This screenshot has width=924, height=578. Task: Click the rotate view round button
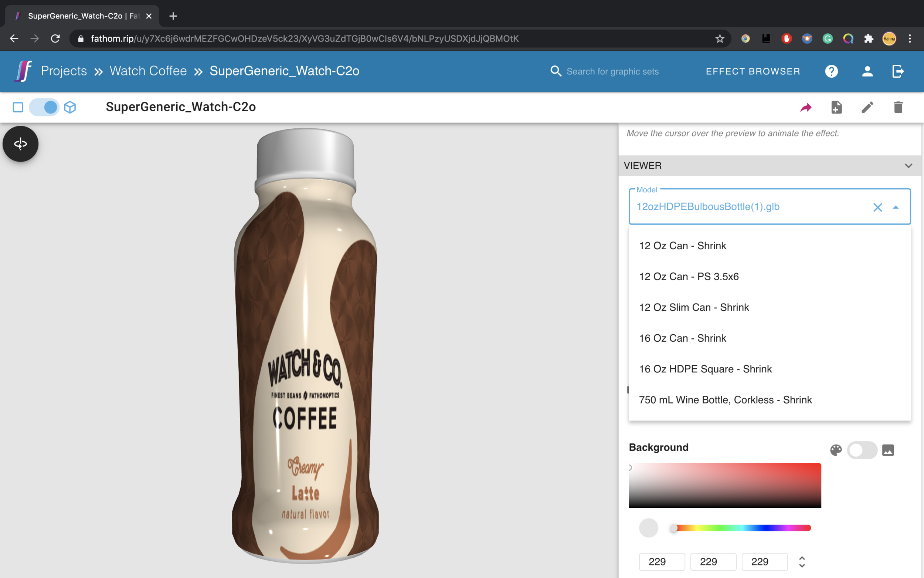(21, 144)
